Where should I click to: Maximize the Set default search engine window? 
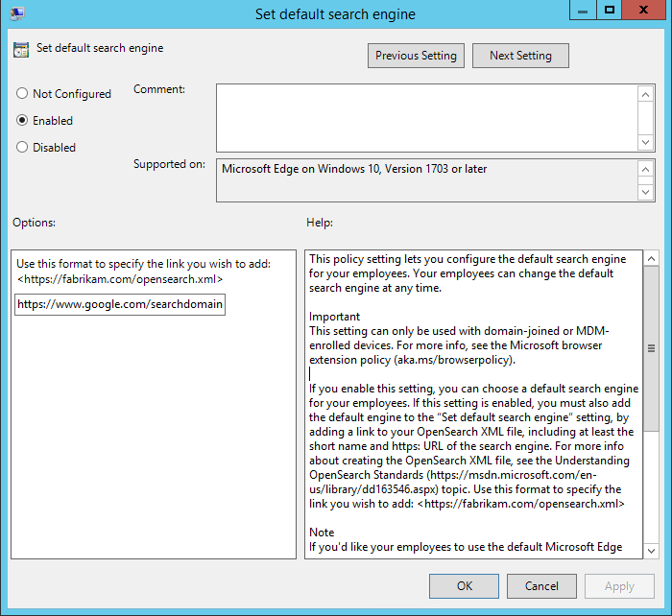point(609,11)
